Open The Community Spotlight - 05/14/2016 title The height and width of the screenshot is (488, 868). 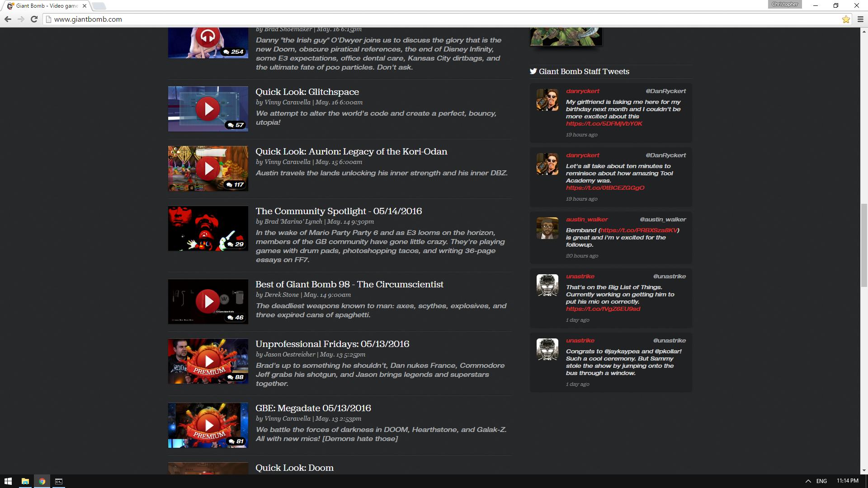[339, 211]
